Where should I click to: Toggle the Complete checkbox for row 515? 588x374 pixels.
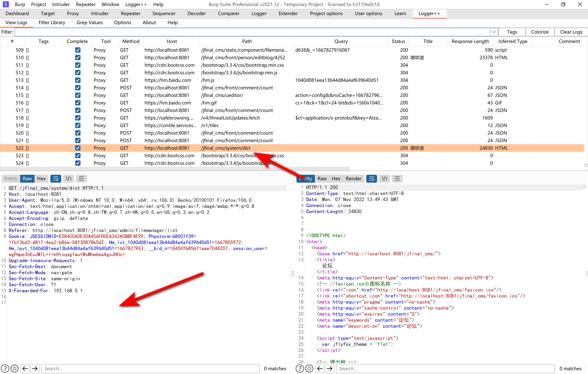pos(78,95)
